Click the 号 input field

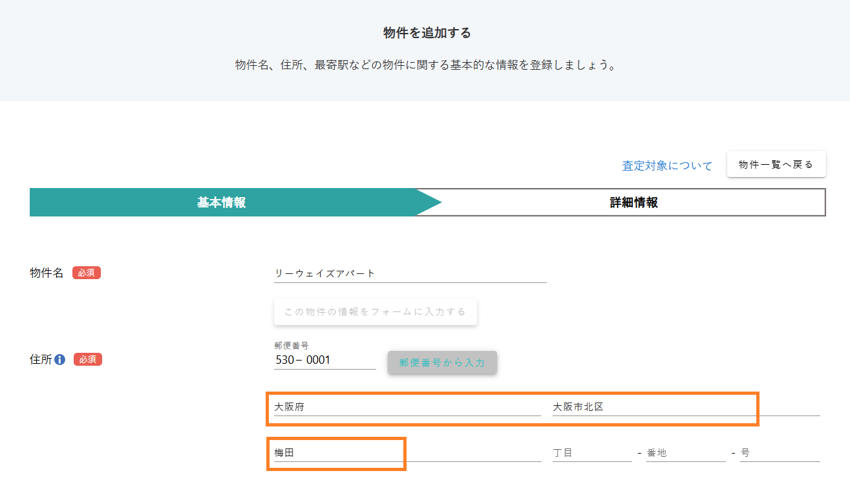pos(779,453)
